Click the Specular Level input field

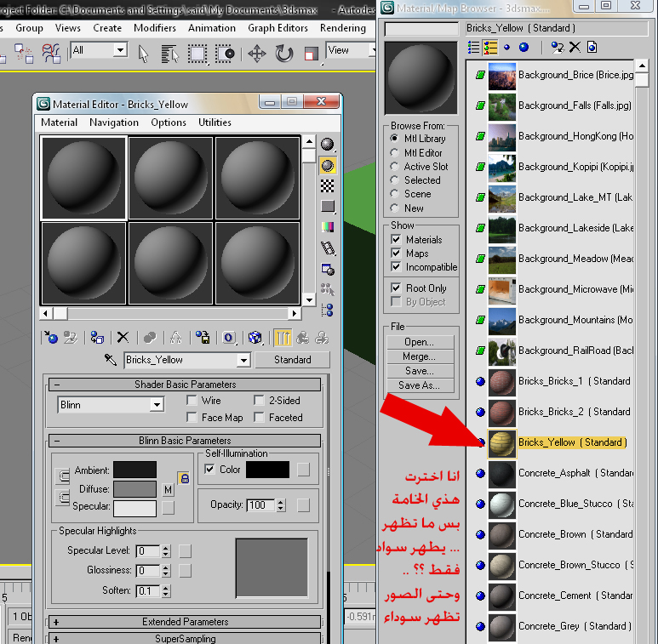(148, 551)
